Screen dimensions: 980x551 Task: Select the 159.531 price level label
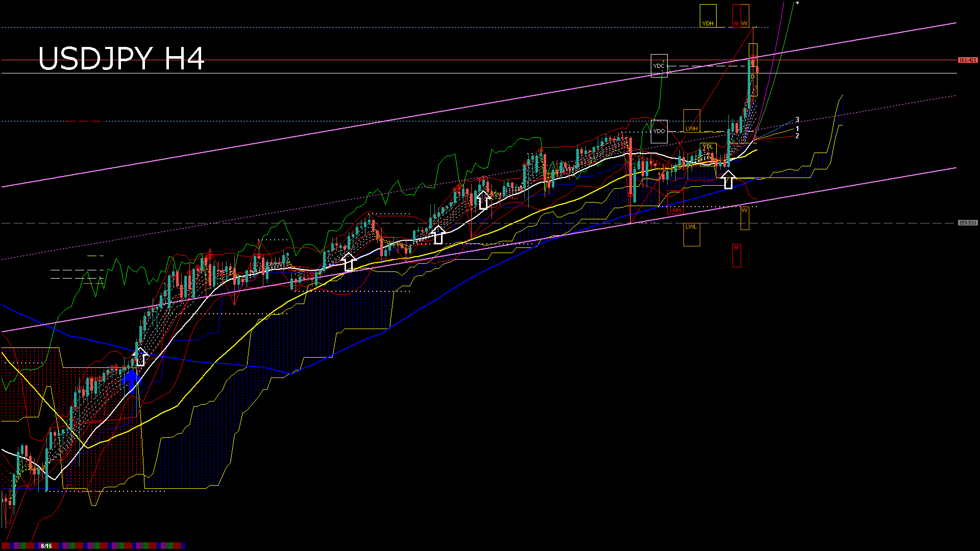pos(967,223)
